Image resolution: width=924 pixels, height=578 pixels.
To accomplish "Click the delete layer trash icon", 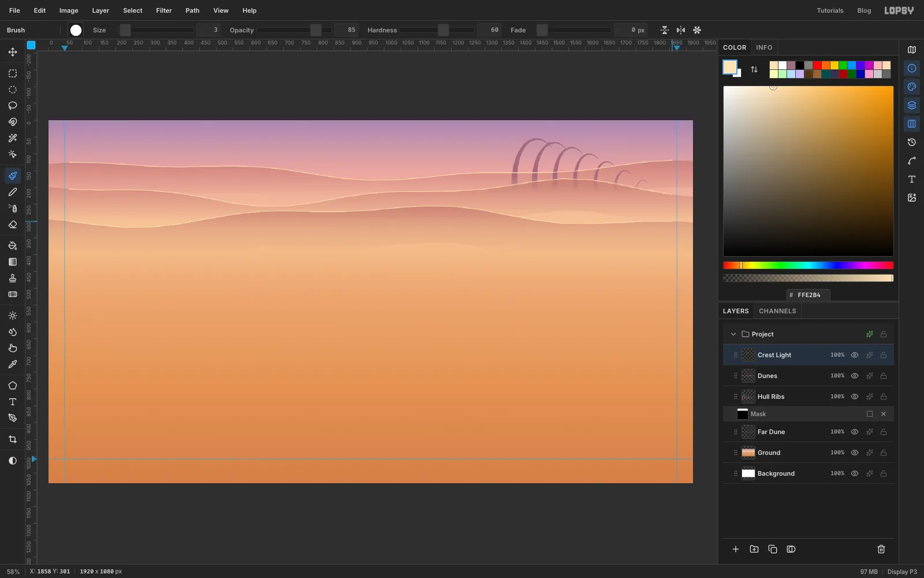I will pos(881,549).
